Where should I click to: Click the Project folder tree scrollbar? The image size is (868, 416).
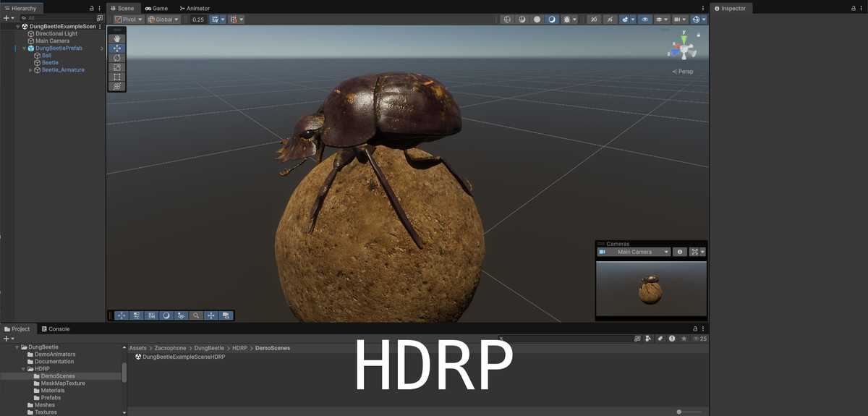124,372
